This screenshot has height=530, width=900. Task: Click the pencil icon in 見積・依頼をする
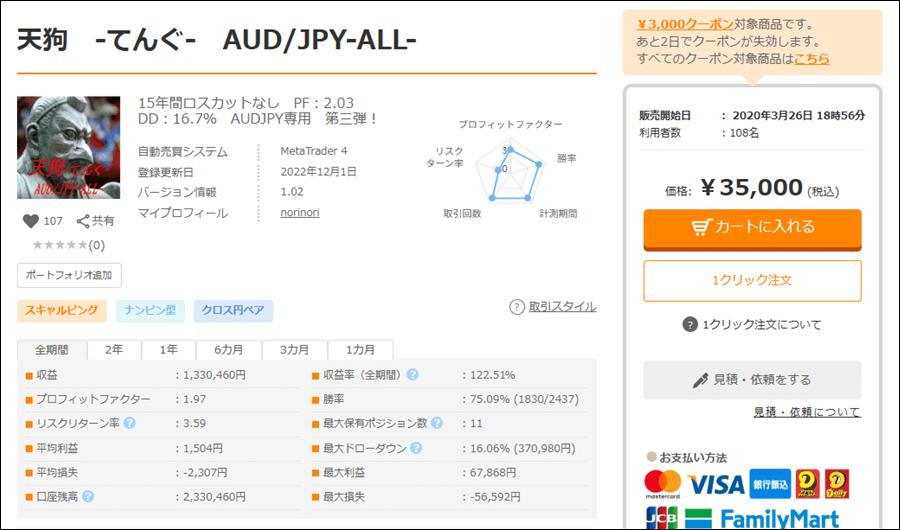(700, 380)
